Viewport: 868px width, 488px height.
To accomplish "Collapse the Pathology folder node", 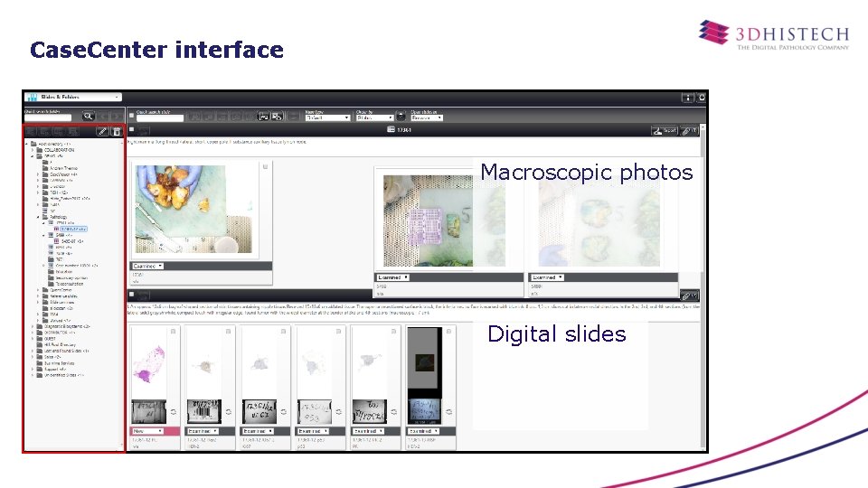I will pos(38,217).
